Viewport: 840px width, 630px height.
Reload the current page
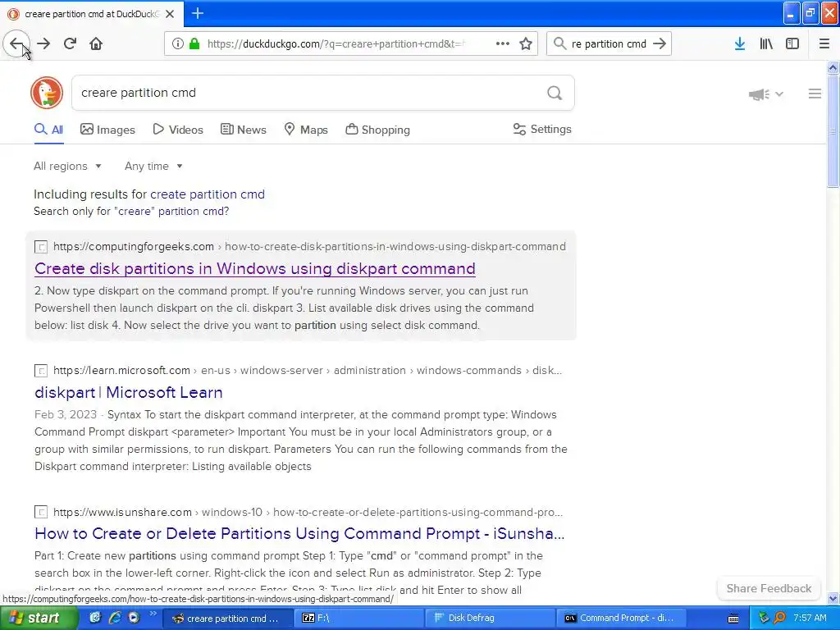(70, 43)
